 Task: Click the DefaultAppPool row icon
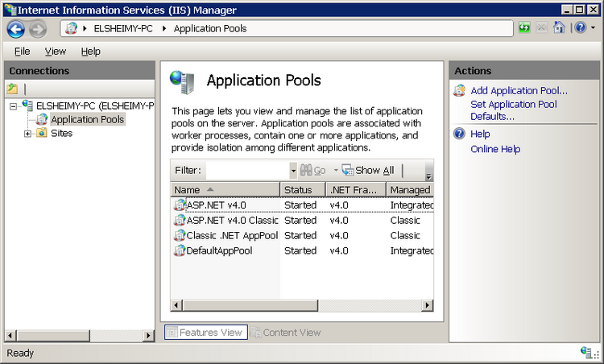[x=180, y=250]
